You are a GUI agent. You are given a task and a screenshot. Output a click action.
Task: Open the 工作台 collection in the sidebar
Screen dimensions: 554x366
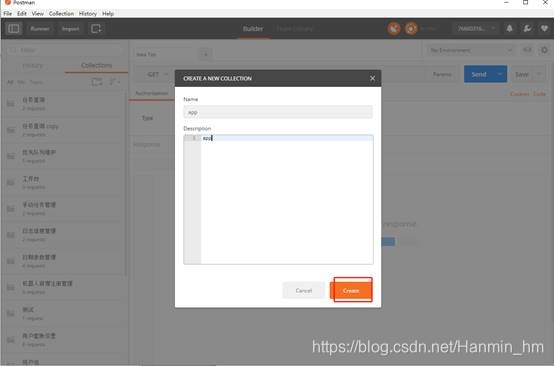coord(64,183)
